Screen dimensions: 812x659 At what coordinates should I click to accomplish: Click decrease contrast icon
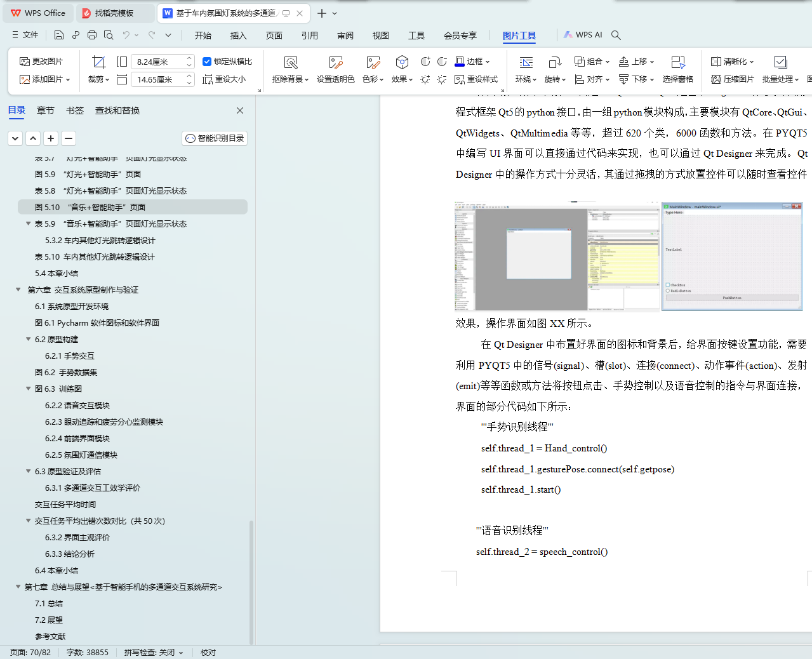click(442, 62)
